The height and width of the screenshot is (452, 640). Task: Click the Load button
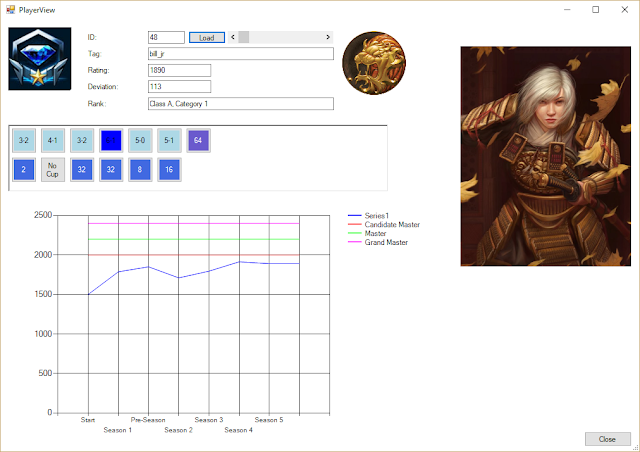pos(207,38)
